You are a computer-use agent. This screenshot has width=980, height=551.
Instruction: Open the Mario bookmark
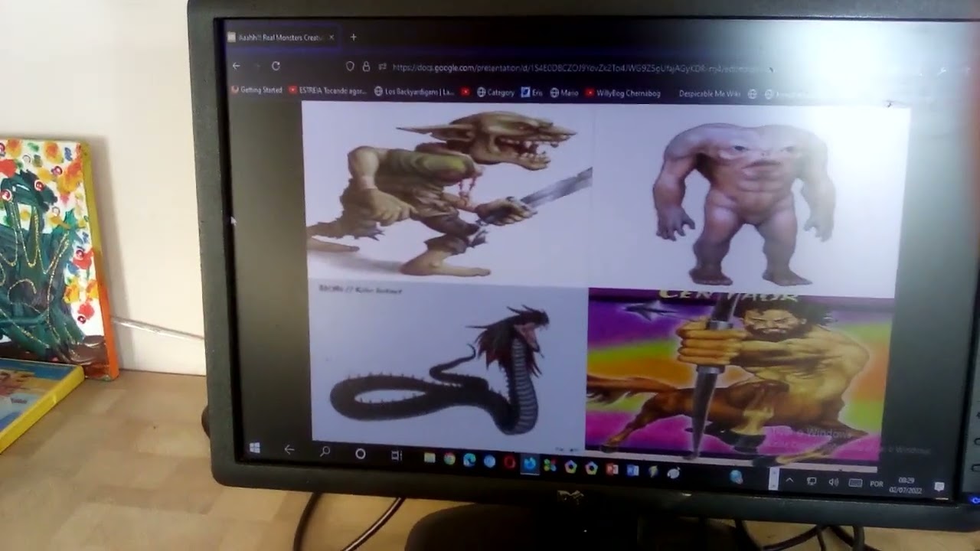click(x=564, y=93)
